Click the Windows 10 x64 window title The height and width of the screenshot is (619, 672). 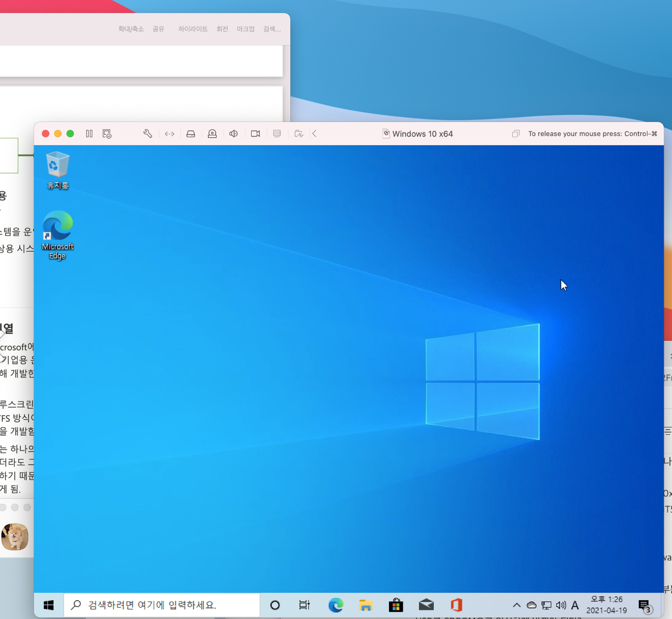pyautogui.click(x=422, y=134)
